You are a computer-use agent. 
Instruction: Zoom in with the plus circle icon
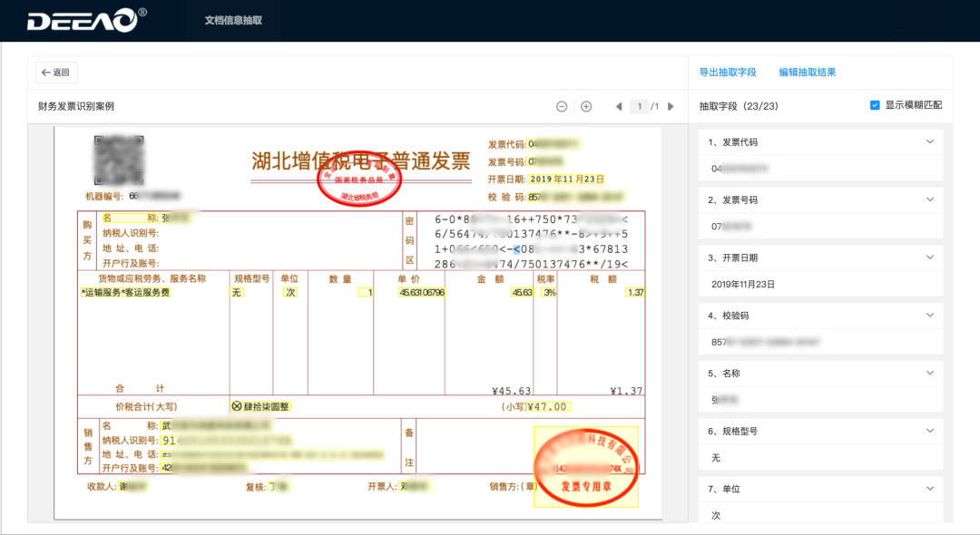[586, 107]
